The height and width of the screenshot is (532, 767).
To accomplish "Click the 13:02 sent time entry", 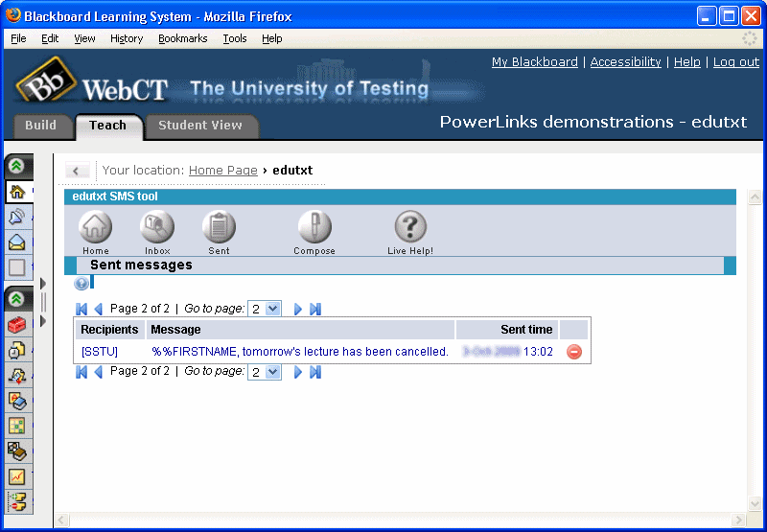I will 538,352.
